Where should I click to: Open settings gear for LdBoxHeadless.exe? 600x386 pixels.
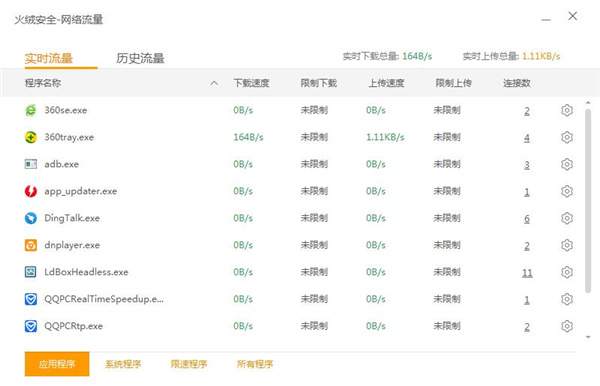[x=567, y=272]
